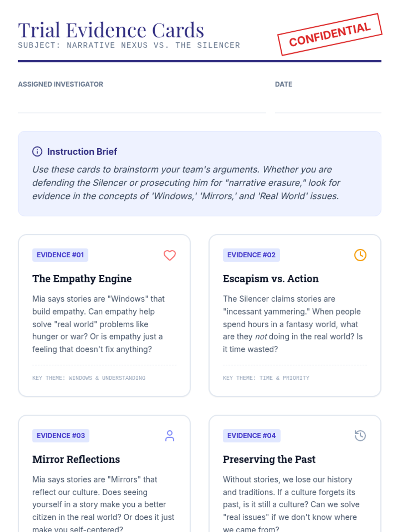Image resolution: width=399 pixels, height=532 pixels.
Task: Click the history icon on Evidence #04
Action: tap(360, 436)
